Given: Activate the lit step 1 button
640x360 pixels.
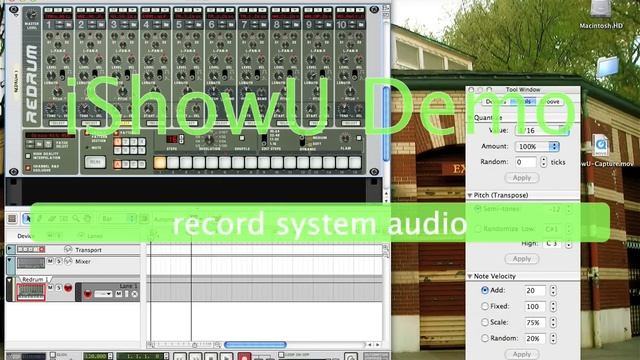Looking at the screenshot, I should tap(160, 163).
